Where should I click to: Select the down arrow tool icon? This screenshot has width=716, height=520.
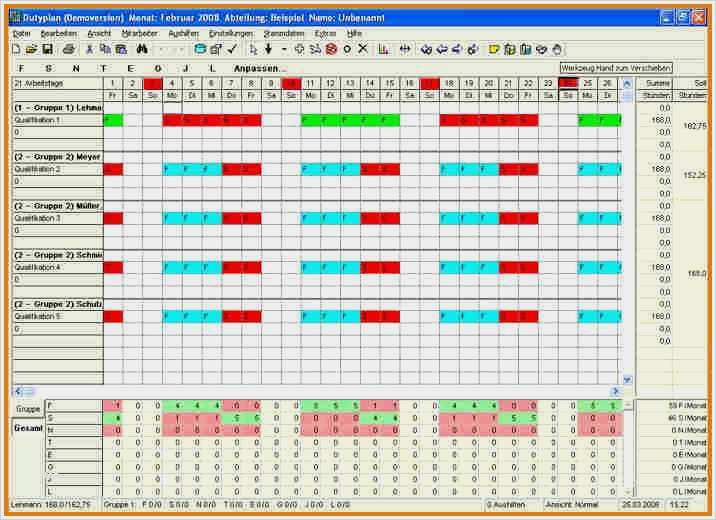tap(268, 49)
